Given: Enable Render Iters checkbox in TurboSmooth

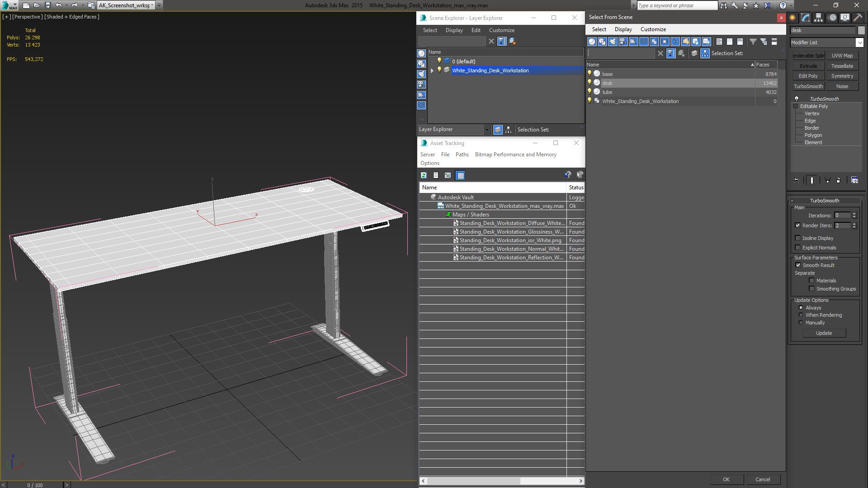Looking at the screenshot, I should point(797,225).
